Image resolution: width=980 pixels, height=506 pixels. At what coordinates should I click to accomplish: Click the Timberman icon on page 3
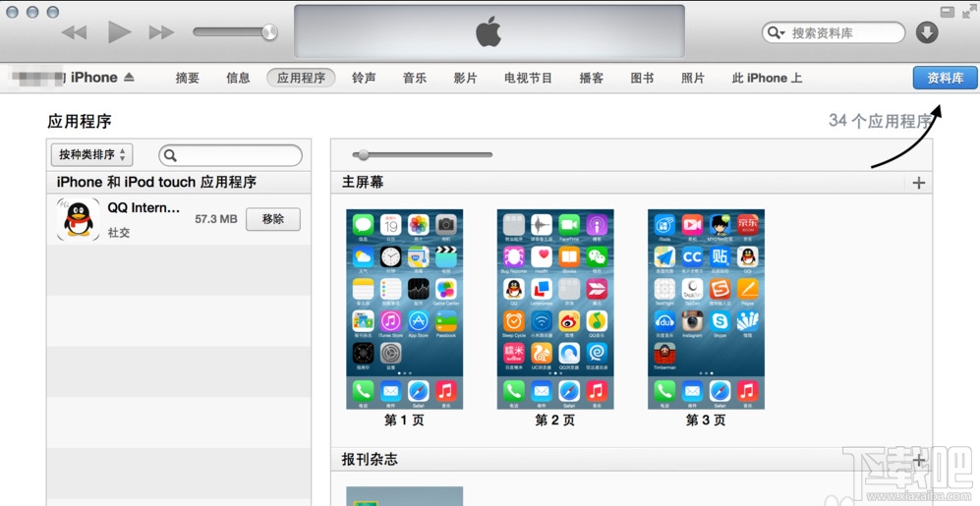pos(665,353)
